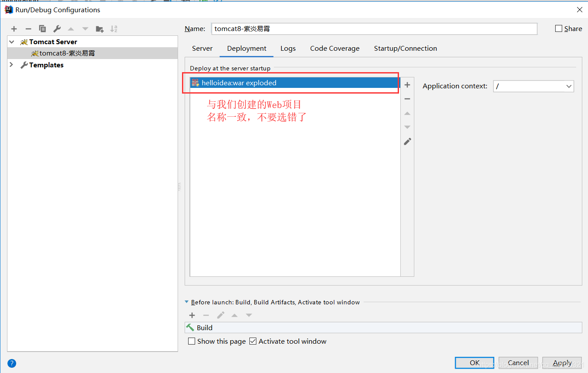
Task: Move configuration up in left toolbar
Action: tap(71, 29)
